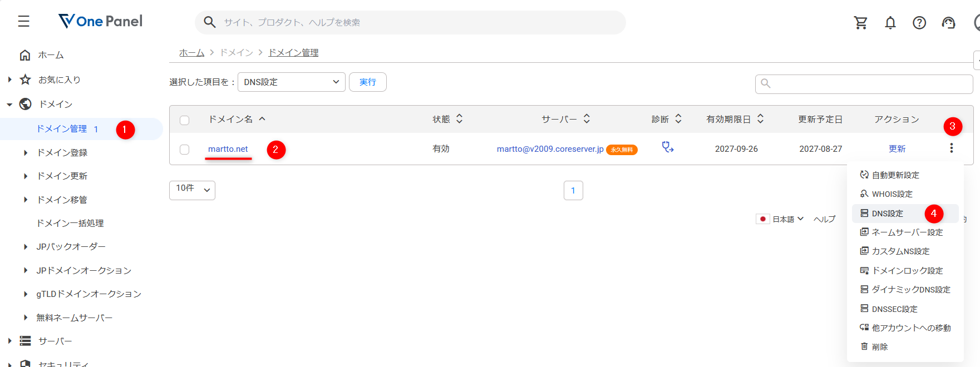Open the three-dot action menu for martto.net

(x=952, y=148)
